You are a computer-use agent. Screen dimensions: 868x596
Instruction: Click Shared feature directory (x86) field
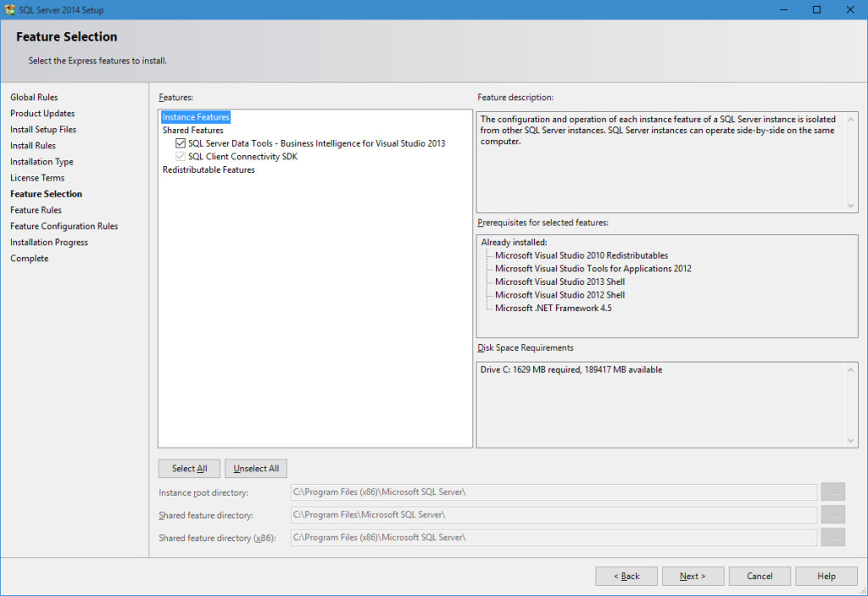[554, 538]
